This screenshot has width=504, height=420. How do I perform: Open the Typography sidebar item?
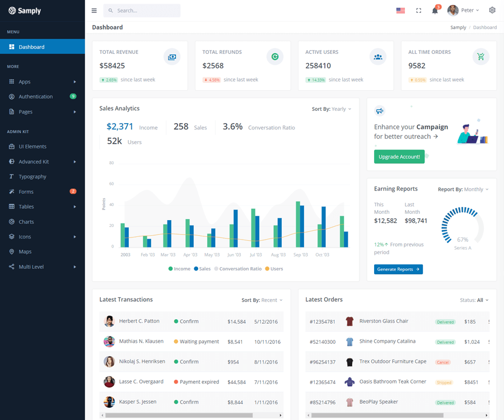pos(43,176)
